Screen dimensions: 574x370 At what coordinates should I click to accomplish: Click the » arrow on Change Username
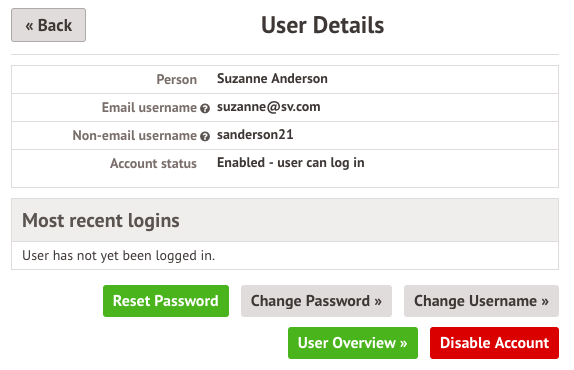pos(545,302)
